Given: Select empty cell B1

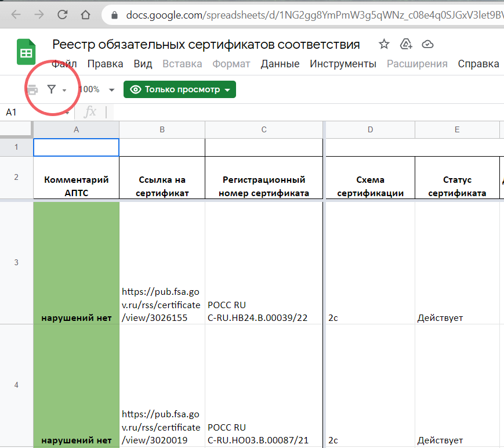Looking at the screenshot, I should (162, 147).
